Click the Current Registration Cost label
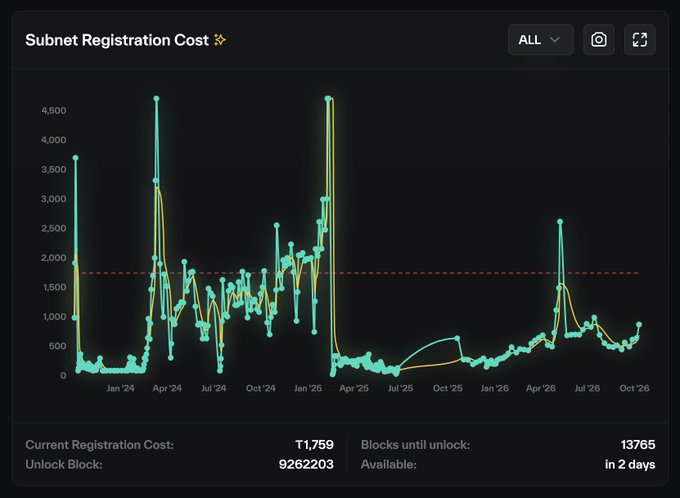The image size is (680, 498). point(99,445)
